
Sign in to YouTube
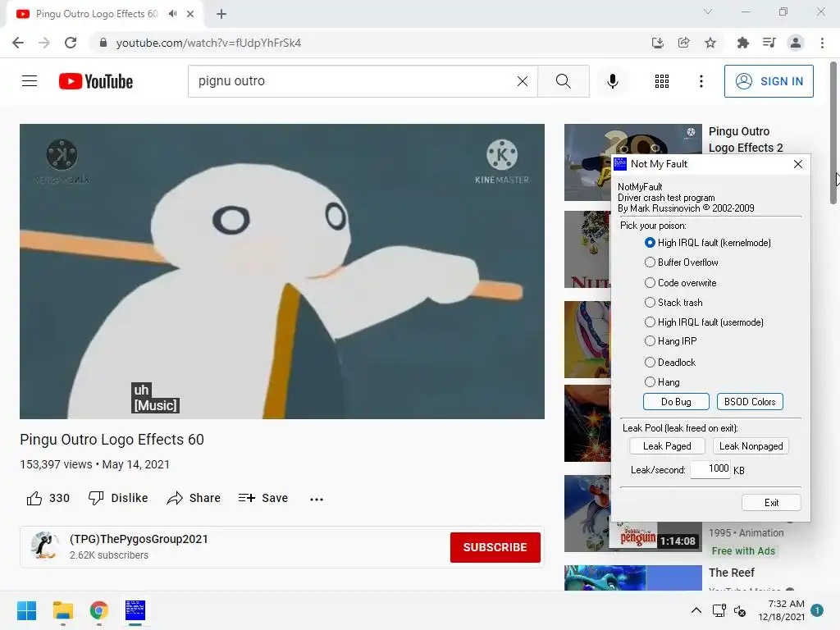tap(769, 81)
